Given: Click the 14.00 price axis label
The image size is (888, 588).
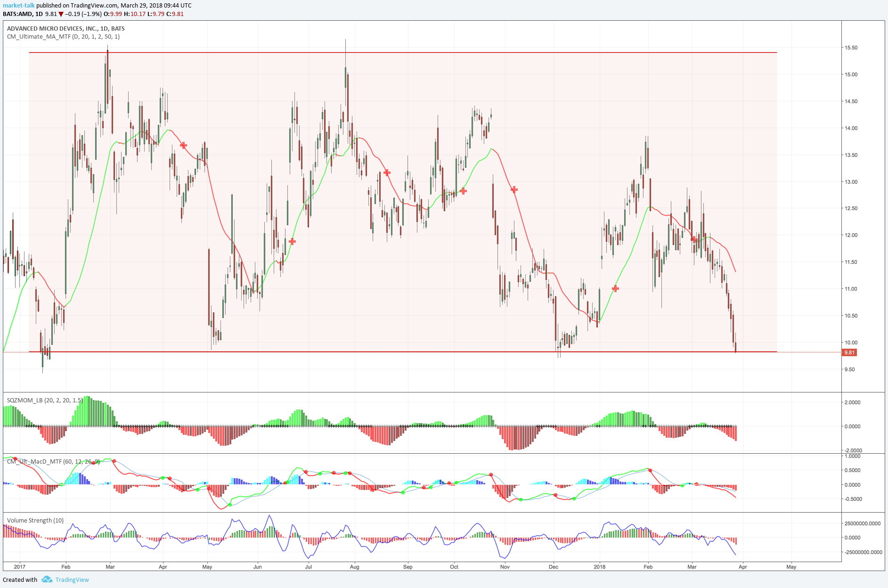Looking at the screenshot, I should (851, 128).
